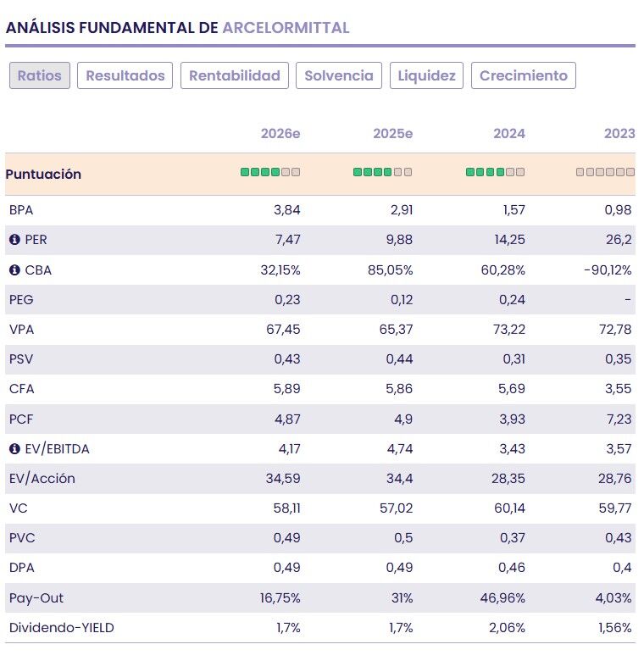Image resolution: width=644 pixels, height=672 pixels.
Task: Click the info icon next to EV/EBITDA
Action: click(14, 448)
